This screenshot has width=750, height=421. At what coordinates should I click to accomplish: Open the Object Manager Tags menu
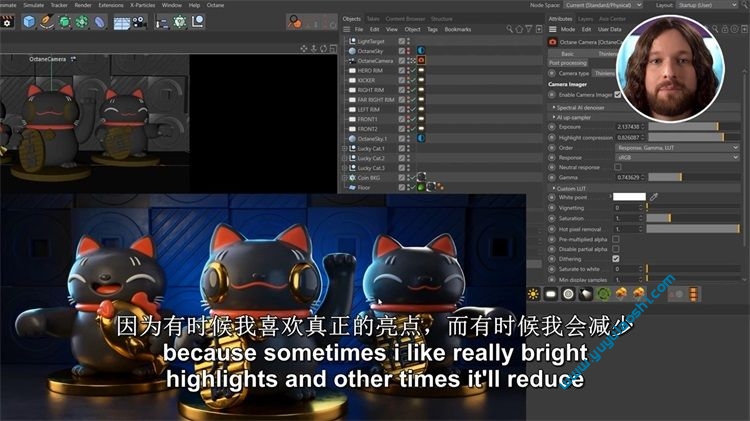(x=432, y=29)
